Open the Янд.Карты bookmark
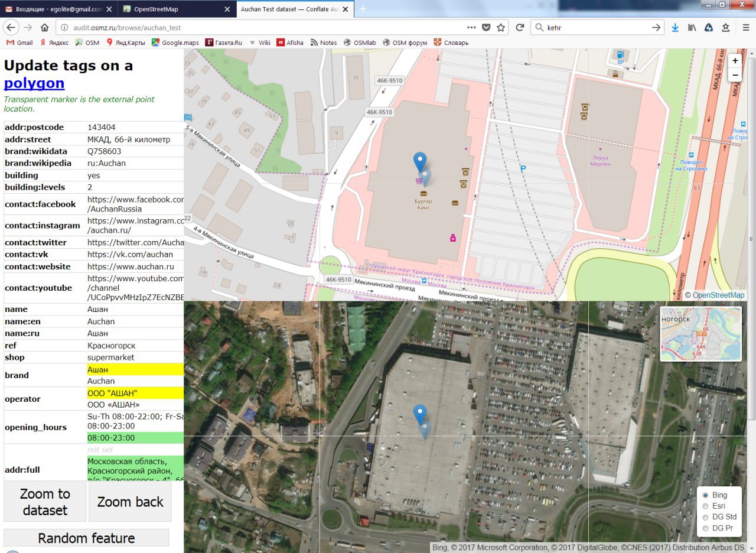756x553 pixels. [x=125, y=43]
